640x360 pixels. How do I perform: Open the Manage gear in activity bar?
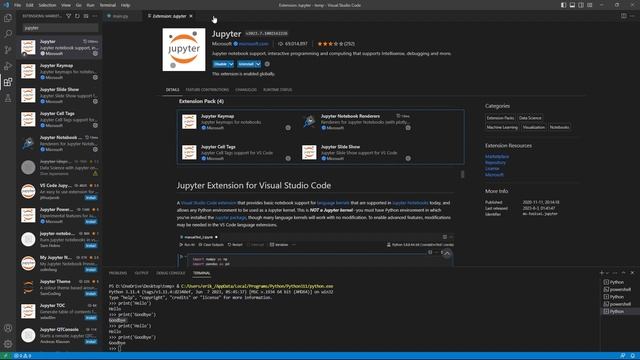click(x=8, y=344)
